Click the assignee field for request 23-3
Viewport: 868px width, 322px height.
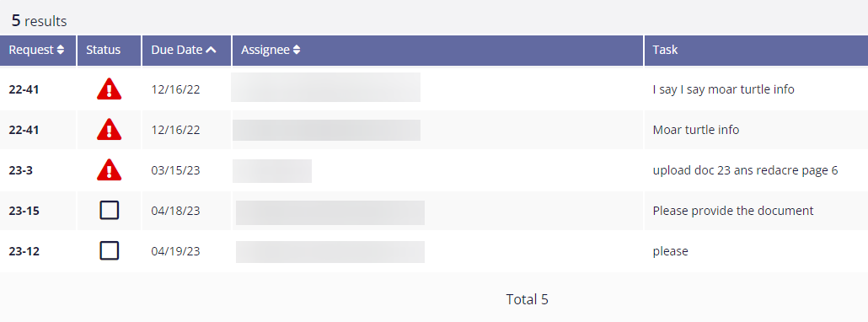pyautogui.click(x=272, y=171)
